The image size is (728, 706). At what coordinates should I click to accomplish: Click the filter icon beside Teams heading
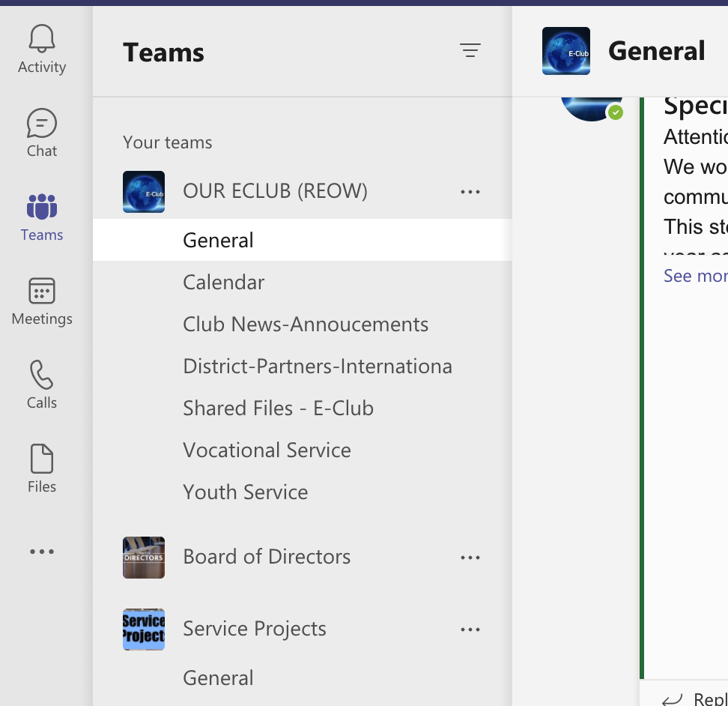[x=470, y=51]
